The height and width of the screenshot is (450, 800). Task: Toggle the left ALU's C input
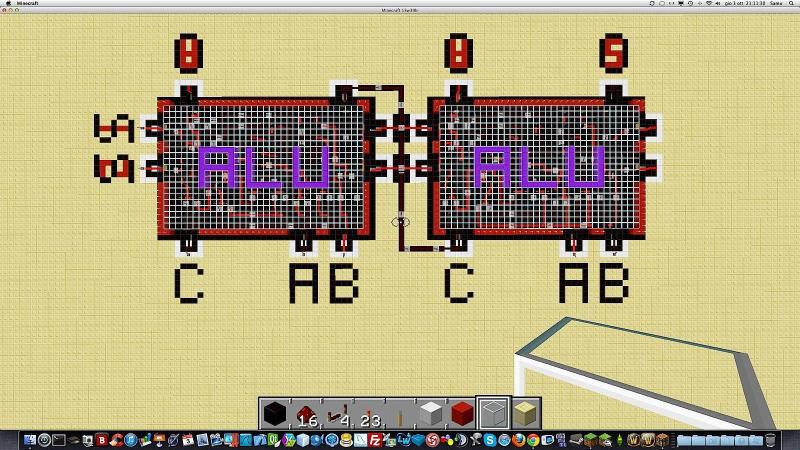point(188,243)
